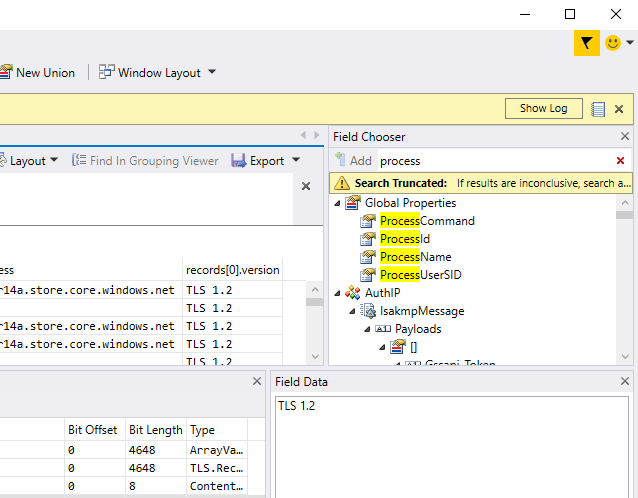Select the ProcessId field
Screen dimensions: 638x498
[405, 238]
